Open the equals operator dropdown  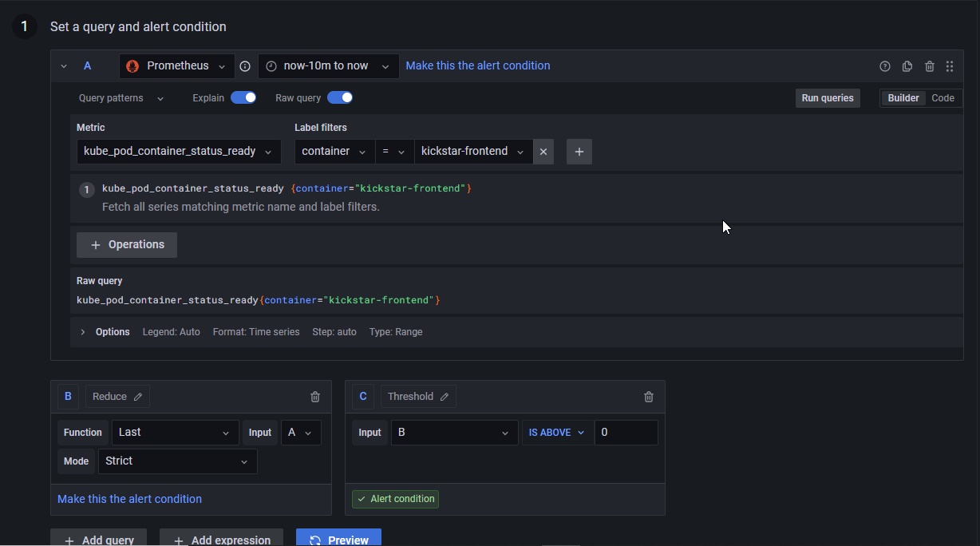tap(394, 152)
